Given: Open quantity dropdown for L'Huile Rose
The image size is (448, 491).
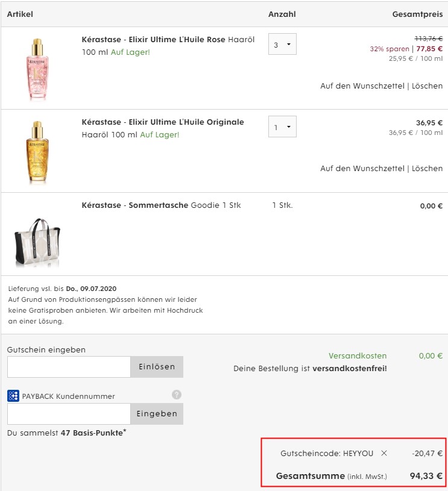Looking at the screenshot, I should point(282,44).
